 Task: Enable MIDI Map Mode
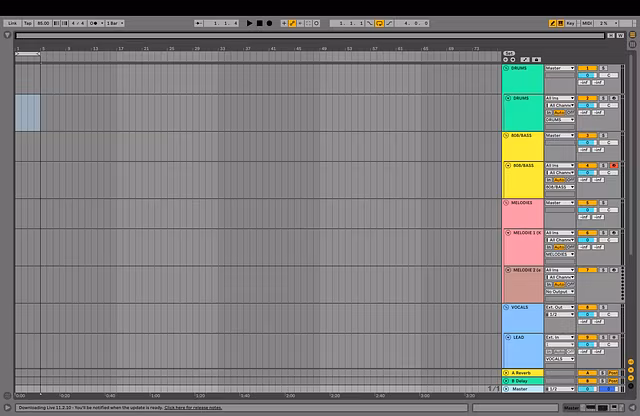click(587, 23)
